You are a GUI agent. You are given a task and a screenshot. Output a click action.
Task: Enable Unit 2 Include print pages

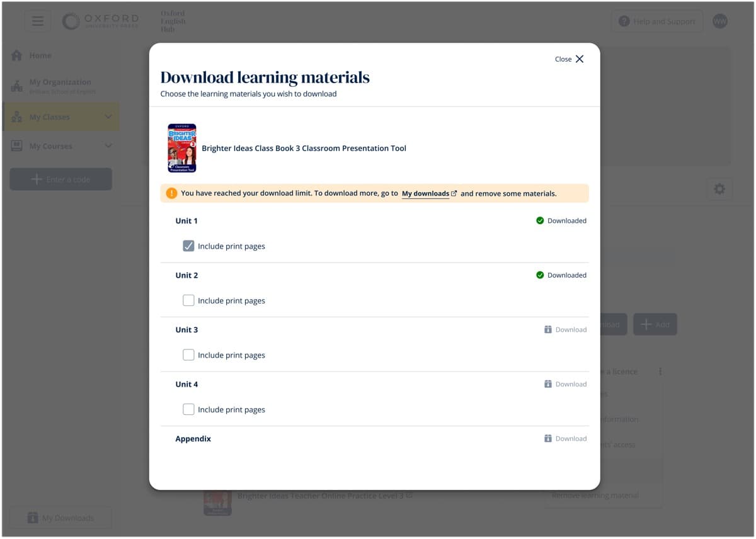[x=188, y=300]
